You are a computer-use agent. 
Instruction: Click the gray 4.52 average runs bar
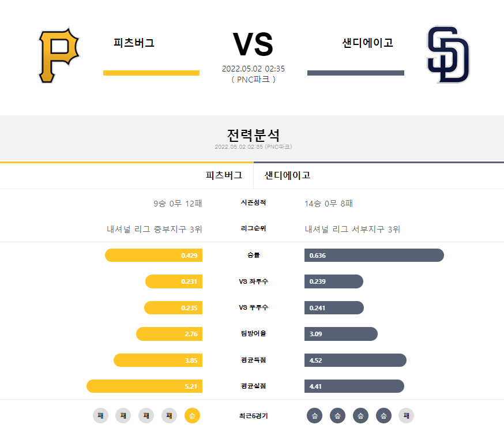(355, 360)
